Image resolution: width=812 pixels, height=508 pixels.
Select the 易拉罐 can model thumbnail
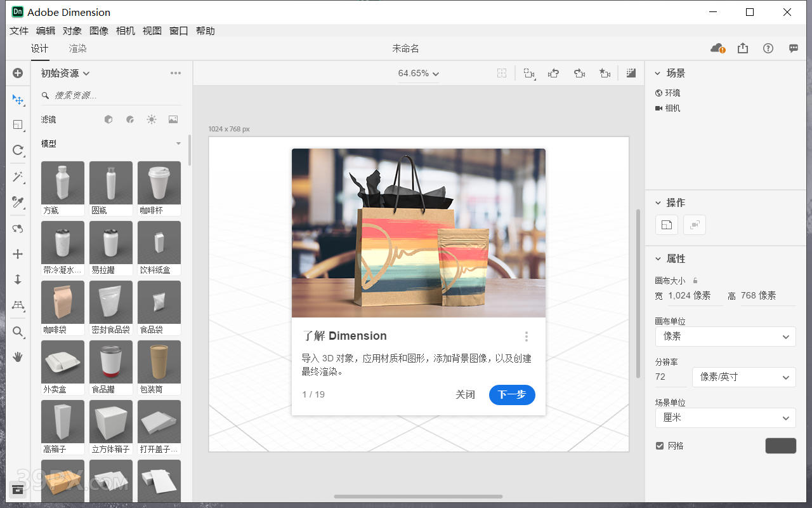tap(111, 248)
